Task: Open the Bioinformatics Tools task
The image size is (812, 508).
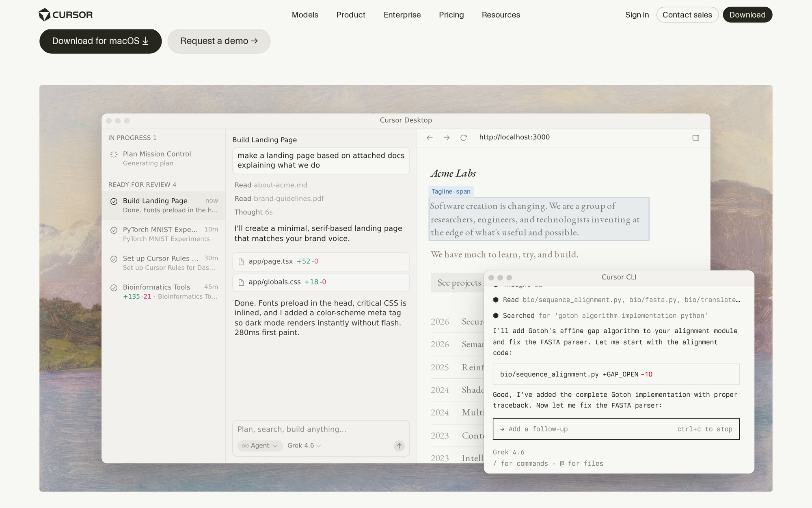Action: (x=163, y=292)
